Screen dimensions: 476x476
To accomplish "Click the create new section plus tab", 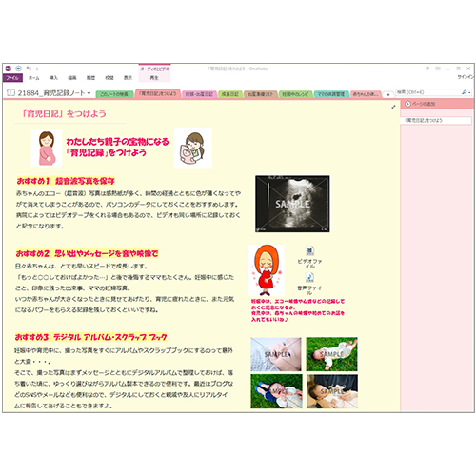I will 387,94.
